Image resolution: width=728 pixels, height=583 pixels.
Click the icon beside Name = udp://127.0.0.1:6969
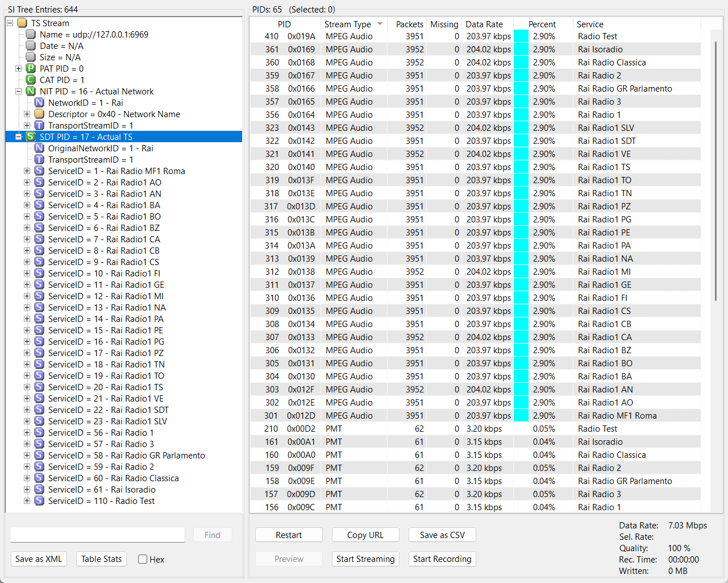[x=31, y=35]
